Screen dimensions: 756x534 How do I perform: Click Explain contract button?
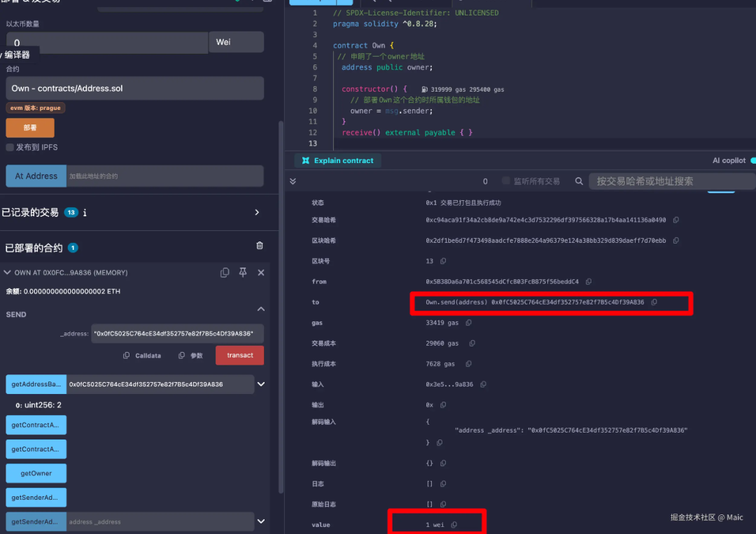(338, 160)
